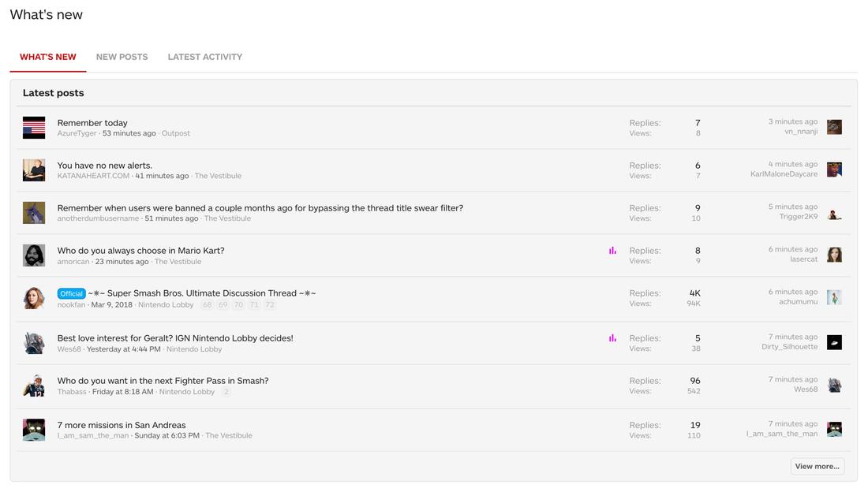The height and width of the screenshot is (492, 868).
Task: Open the Latest Activity tab
Action: coord(204,57)
